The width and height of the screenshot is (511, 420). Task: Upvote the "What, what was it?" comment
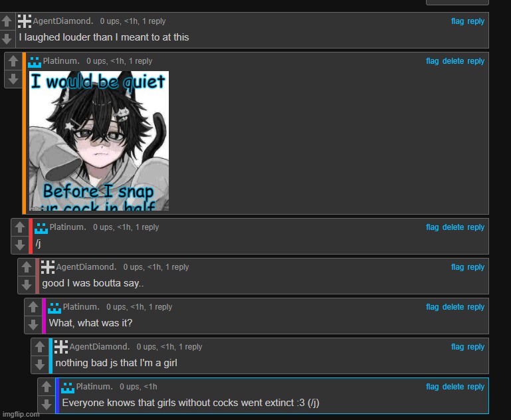(x=33, y=307)
